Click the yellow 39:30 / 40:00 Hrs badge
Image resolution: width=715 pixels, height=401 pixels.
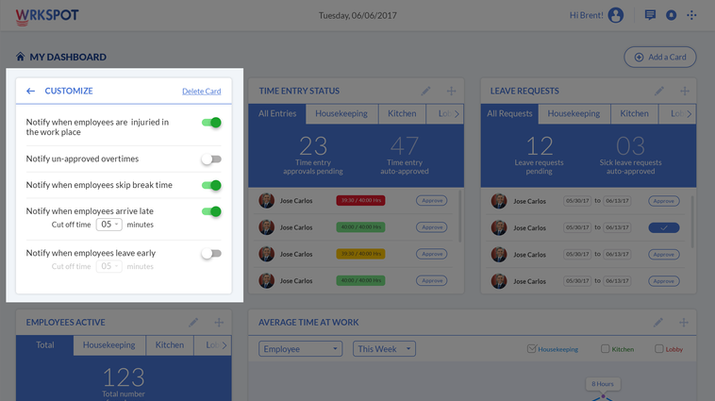[361, 254]
